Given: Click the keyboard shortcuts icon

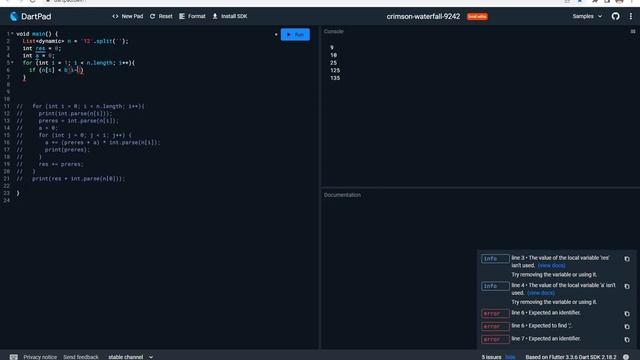Looking at the screenshot, I should tap(13, 357).
